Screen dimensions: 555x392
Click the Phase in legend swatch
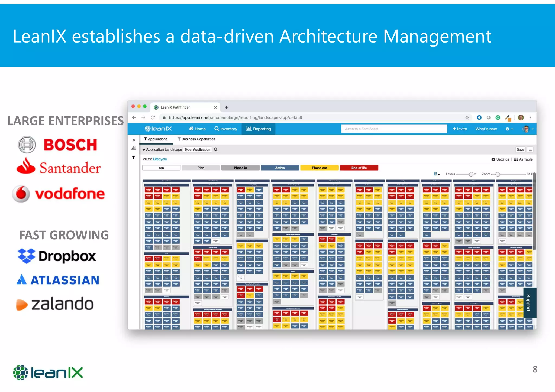[240, 168]
